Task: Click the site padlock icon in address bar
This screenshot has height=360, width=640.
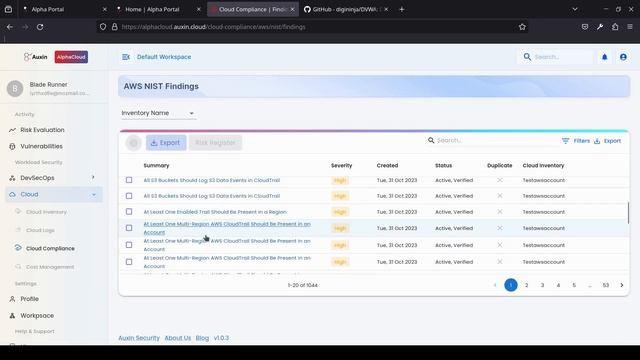Action: [x=115, y=27]
